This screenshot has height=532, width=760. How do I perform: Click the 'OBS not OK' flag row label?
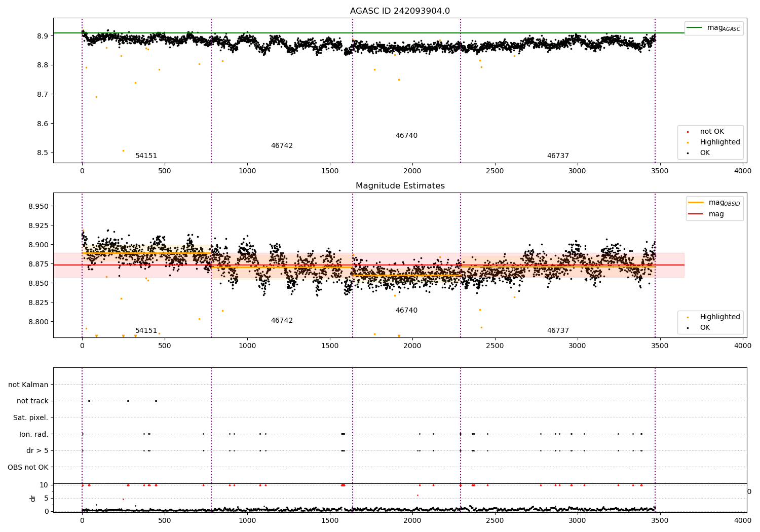click(x=28, y=467)
